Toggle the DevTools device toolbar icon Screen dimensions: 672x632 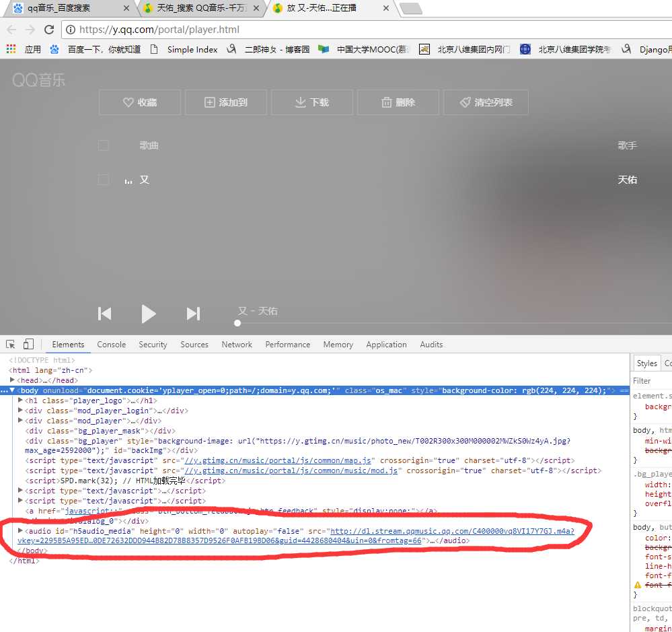point(28,345)
